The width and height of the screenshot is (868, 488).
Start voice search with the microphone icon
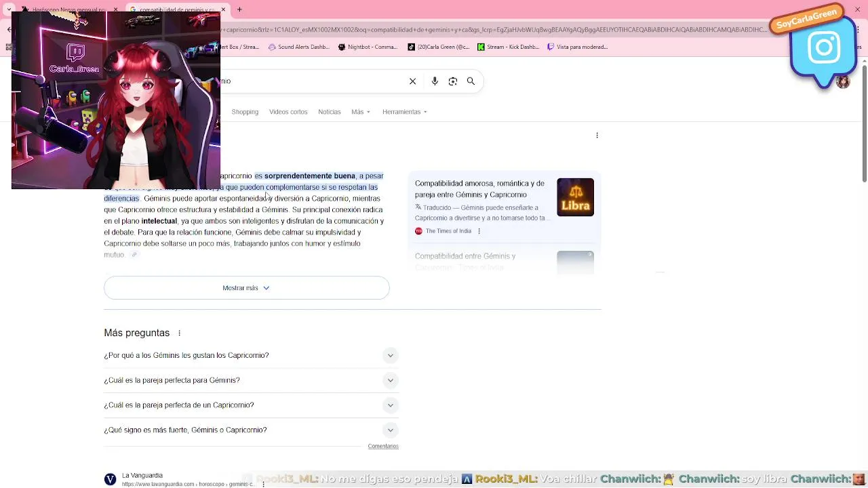[435, 81]
